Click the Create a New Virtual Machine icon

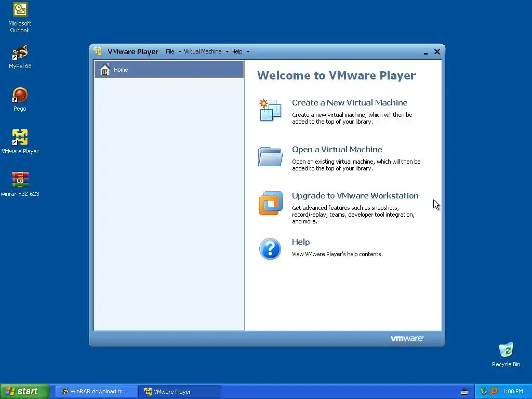coord(270,110)
